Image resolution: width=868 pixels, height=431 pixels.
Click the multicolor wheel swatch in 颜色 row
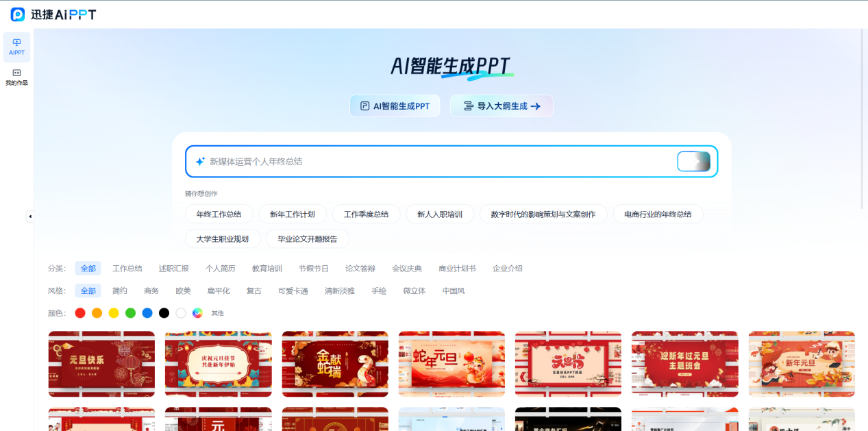pos(197,312)
